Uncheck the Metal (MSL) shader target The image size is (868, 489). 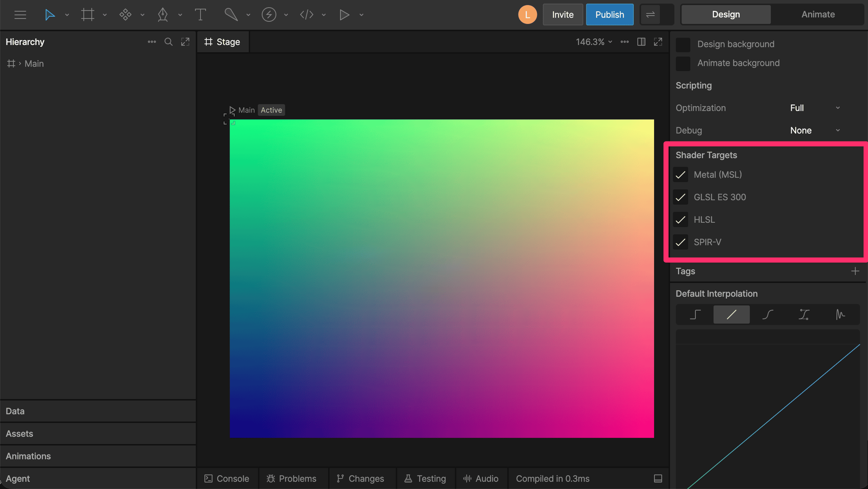[x=681, y=175]
